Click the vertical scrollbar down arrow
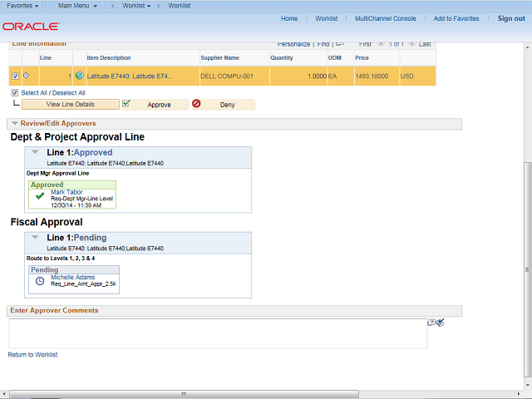The width and height of the screenshot is (532, 399). coord(528,386)
